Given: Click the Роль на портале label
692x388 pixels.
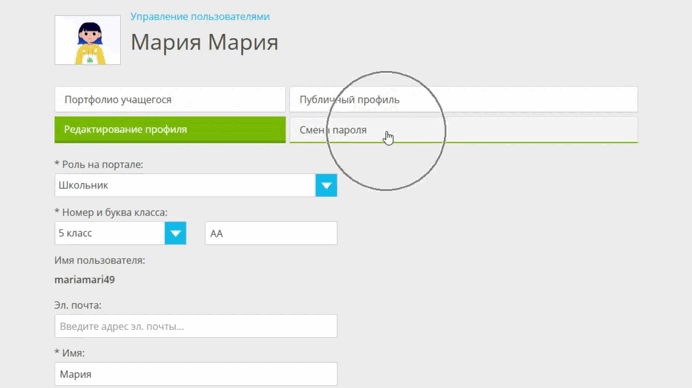Looking at the screenshot, I should tap(99, 164).
